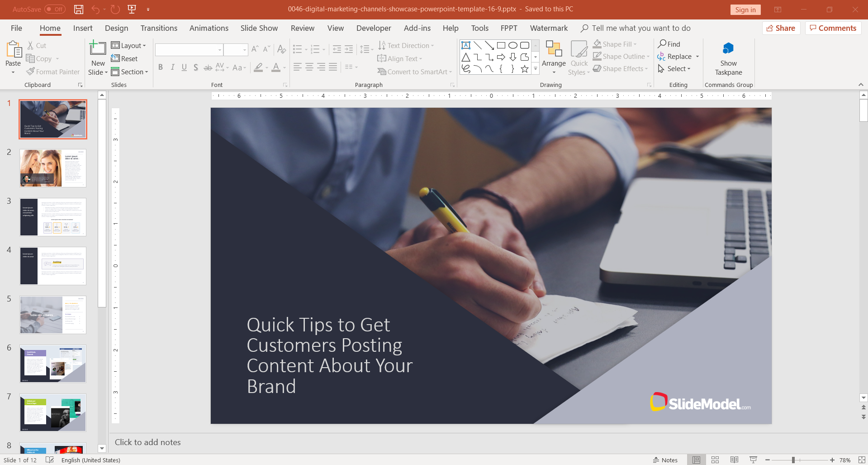Toggle the Notes pane in status bar
The image size is (868, 465).
point(665,460)
